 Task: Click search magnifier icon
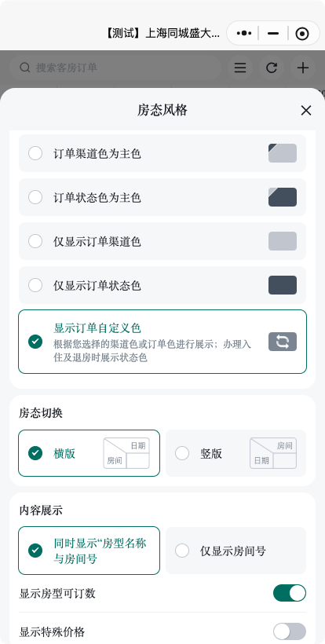click(25, 68)
